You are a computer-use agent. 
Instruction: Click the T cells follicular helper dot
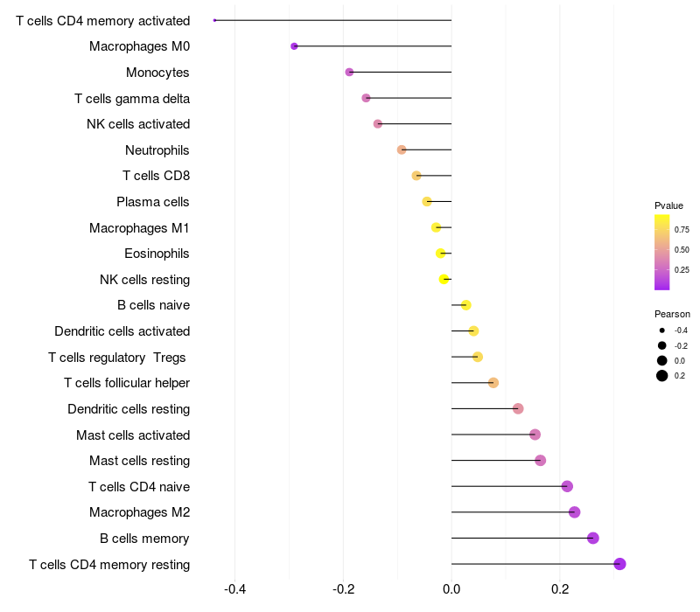(x=493, y=383)
